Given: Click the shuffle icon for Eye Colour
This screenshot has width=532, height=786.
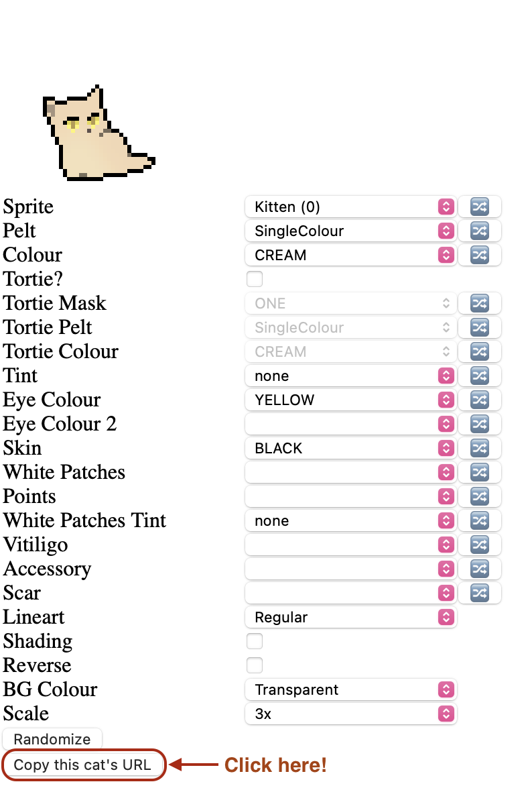Looking at the screenshot, I should coord(480,400).
